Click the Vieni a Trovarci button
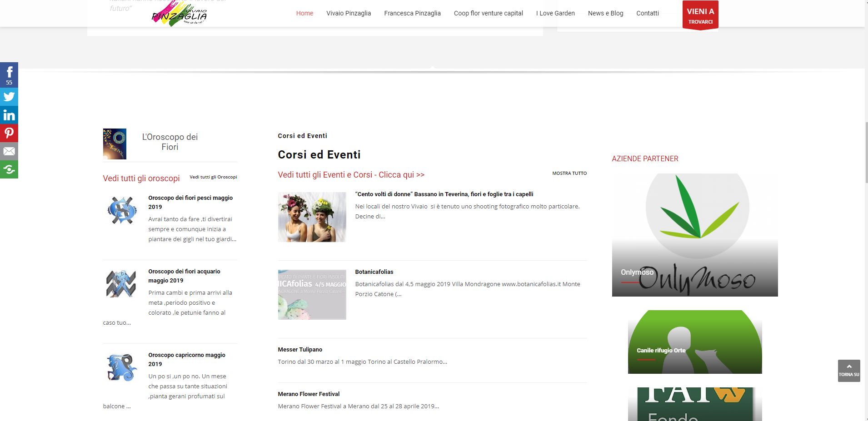Screen dimensions: 868x421 [x=700, y=15]
